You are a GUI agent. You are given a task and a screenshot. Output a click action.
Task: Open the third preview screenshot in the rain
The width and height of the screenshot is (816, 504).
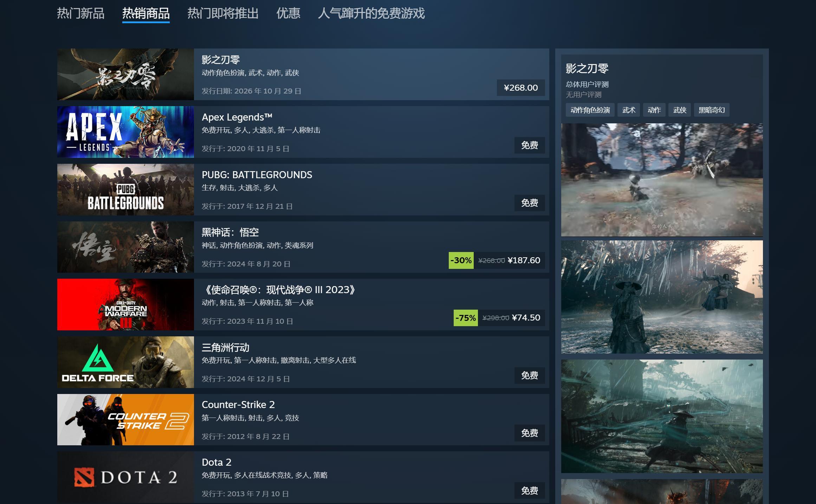pyautogui.click(x=662, y=416)
